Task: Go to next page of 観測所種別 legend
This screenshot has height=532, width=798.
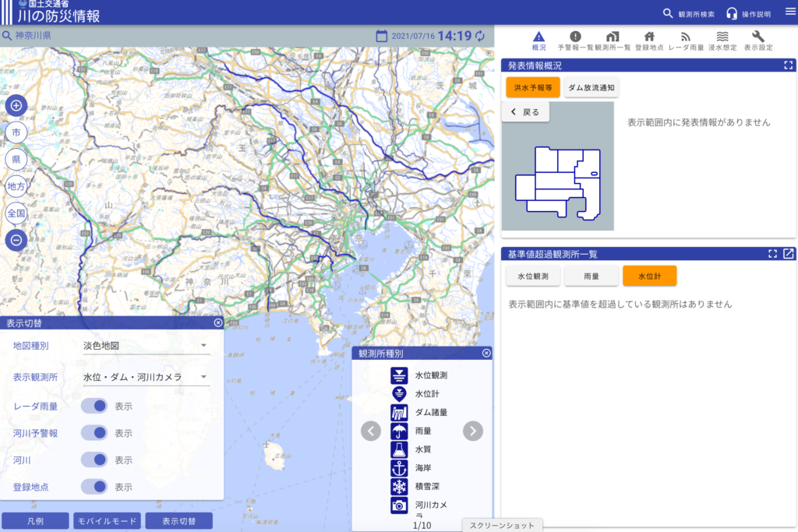Action: coord(473,431)
